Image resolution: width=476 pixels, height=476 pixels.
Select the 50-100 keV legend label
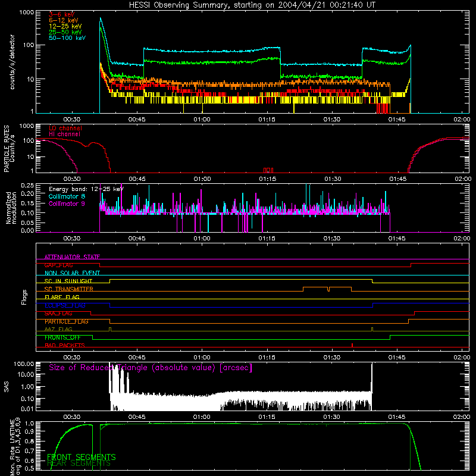pyautogui.click(x=67, y=38)
